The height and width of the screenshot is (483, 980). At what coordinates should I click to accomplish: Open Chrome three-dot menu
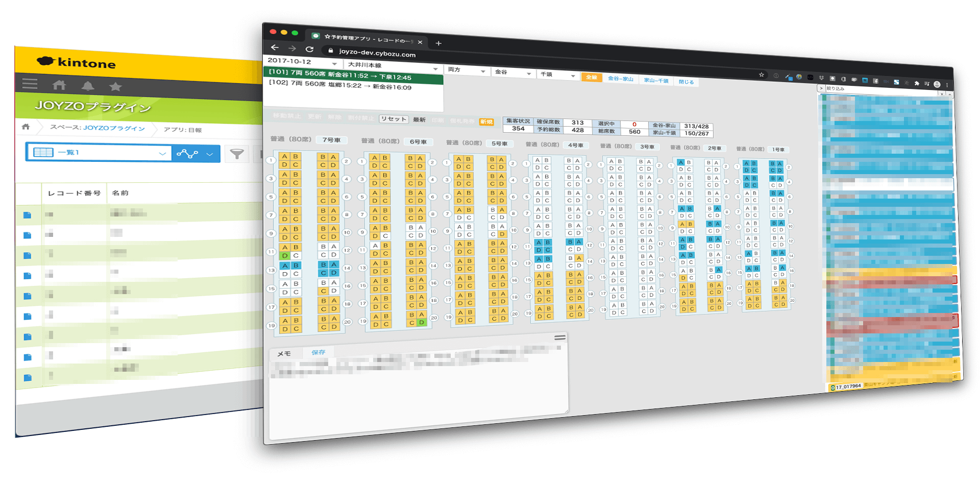tap(947, 85)
